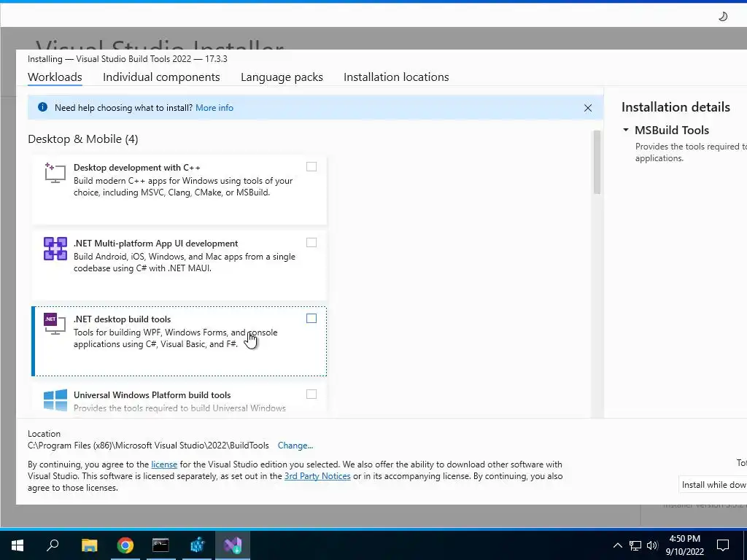Check the .NET Multi-platform App UI checkbox
Viewport: 747px width, 560px height.
pos(311,242)
